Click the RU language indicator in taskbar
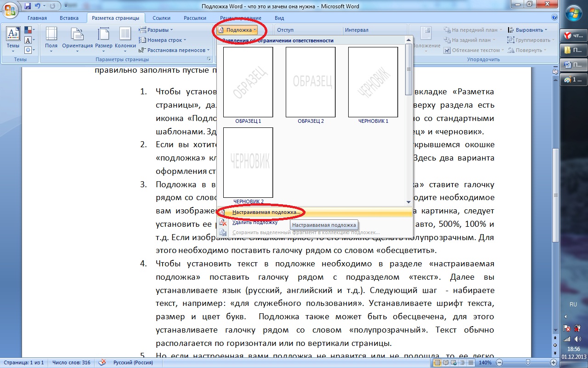 pyautogui.click(x=573, y=305)
